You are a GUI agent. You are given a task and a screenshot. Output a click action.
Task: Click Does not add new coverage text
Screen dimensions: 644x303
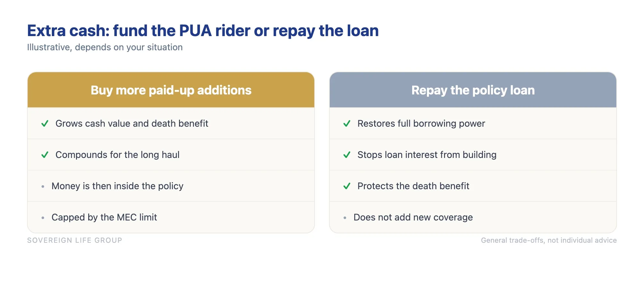[413, 217]
